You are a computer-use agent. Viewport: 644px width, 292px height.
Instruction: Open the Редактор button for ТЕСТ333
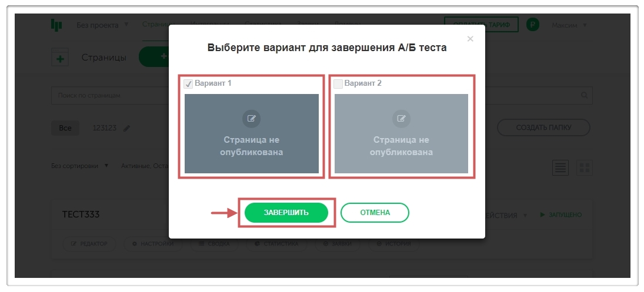coord(89,244)
